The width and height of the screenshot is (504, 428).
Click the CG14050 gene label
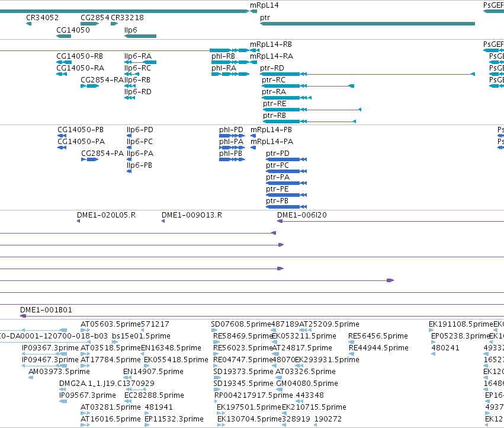click(73, 30)
